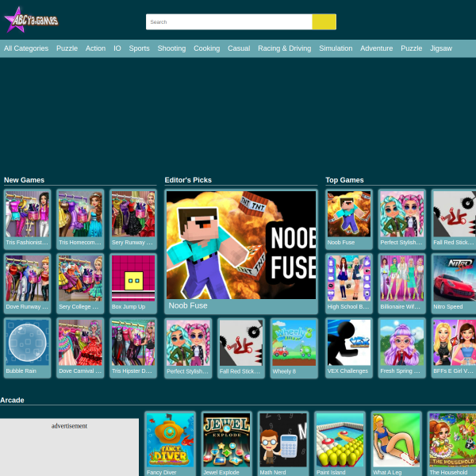Select the IO category

coord(117,48)
